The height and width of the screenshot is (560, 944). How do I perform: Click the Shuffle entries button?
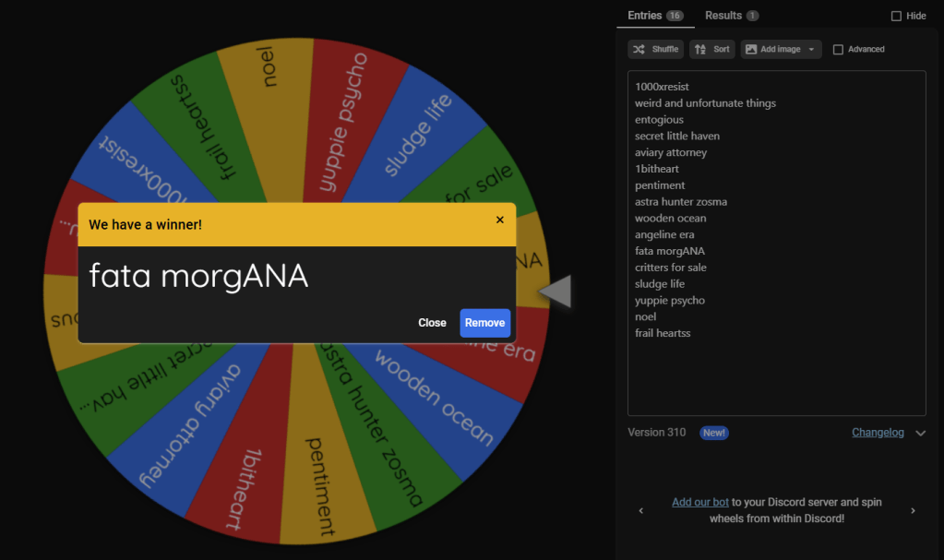[x=655, y=49]
